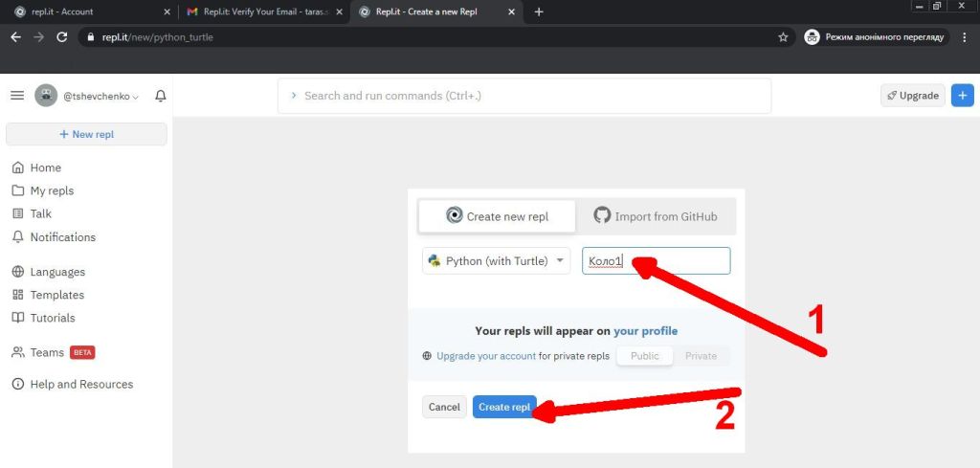Image resolution: width=980 pixels, height=468 pixels.
Task: Click the Cancel button
Action: click(x=444, y=407)
